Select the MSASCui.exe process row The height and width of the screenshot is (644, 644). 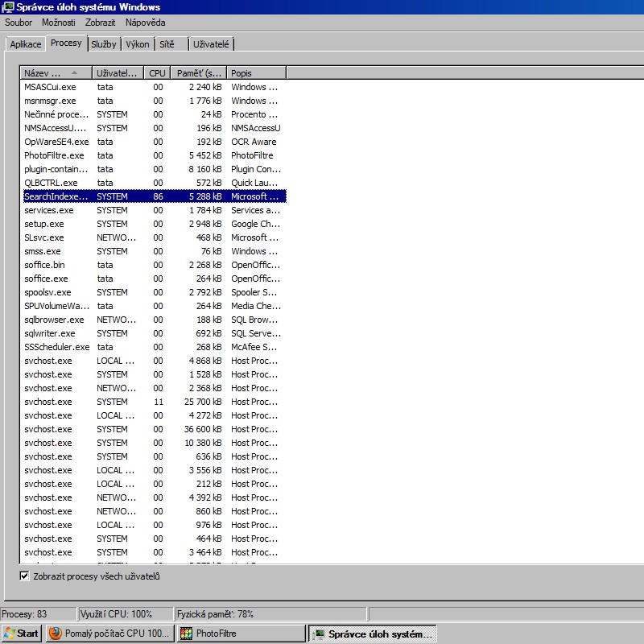155,87
